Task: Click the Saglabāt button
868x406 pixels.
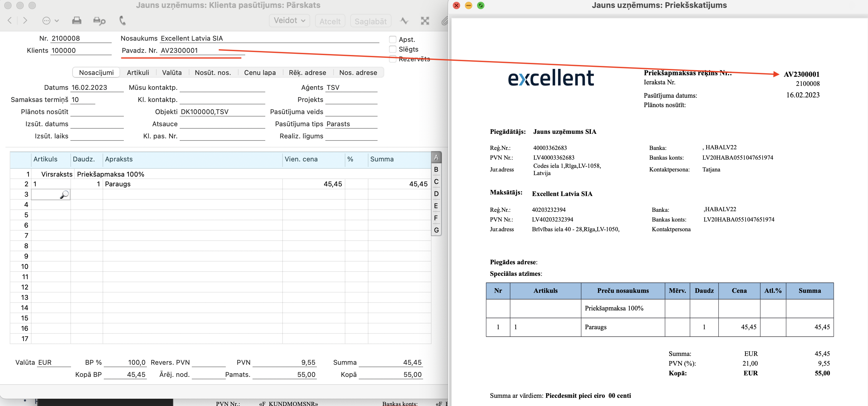Action: (x=370, y=21)
